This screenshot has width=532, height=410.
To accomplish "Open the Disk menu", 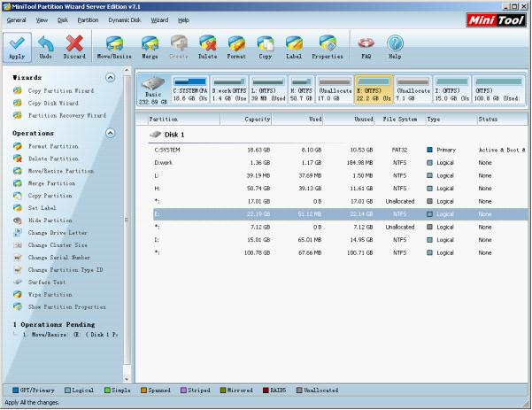I will point(63,20).
